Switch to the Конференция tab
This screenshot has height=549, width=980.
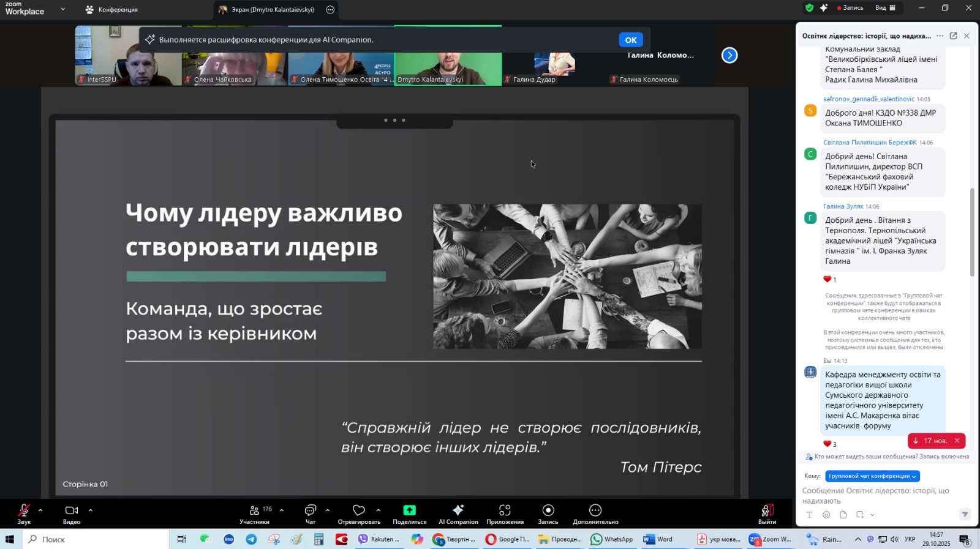112,10
